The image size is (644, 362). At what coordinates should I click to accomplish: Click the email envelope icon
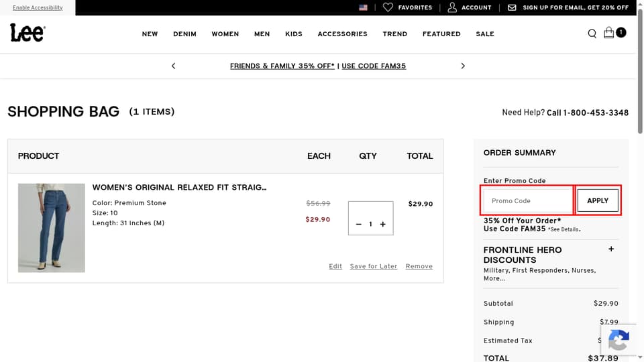[512, 7]
